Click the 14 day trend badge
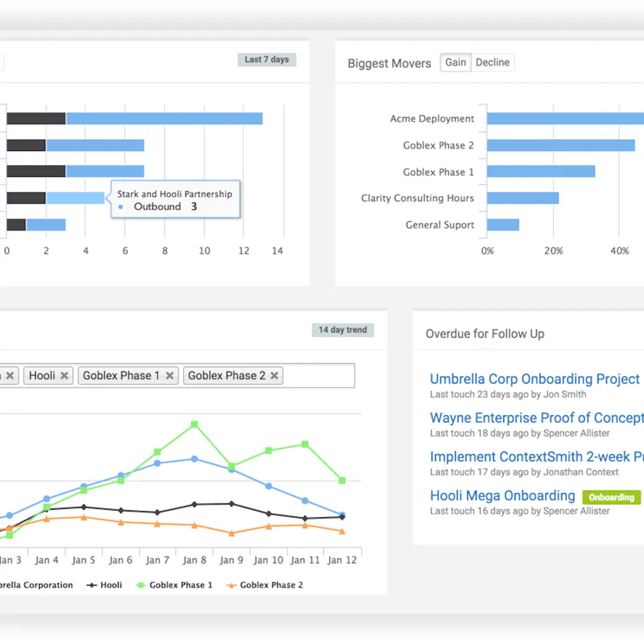Viewport: 644px width, 644px height. coord(343,330)
